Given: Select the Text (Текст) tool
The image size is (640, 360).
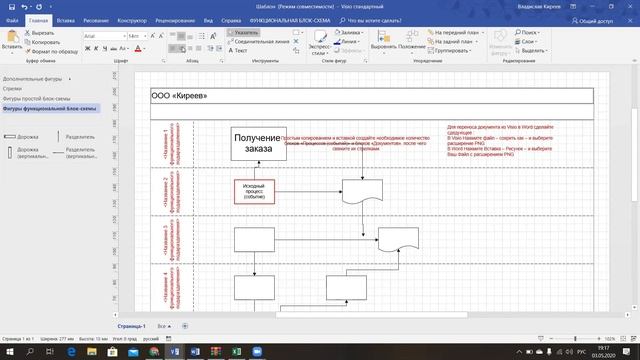Looking at the screenshot, I should [238, 51].
